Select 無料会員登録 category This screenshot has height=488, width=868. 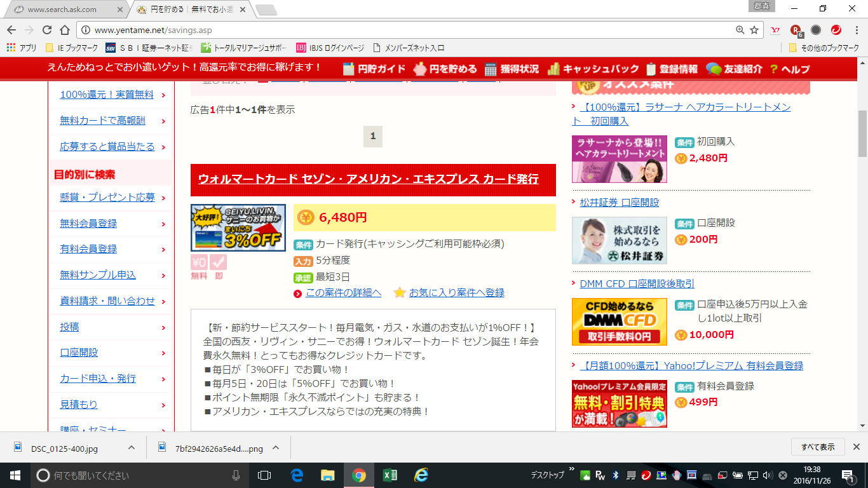coord(88,224)
